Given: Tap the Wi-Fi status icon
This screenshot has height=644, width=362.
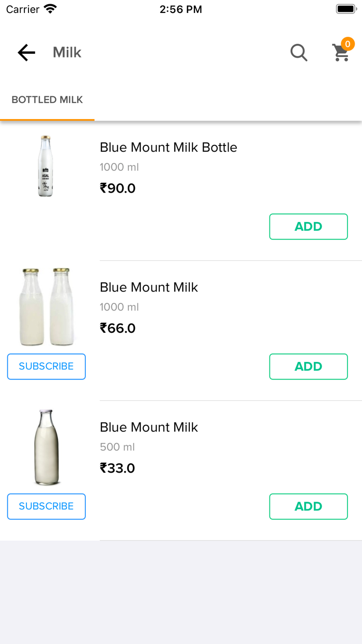Looking at the screenshot, I should (x=50, y=9).
